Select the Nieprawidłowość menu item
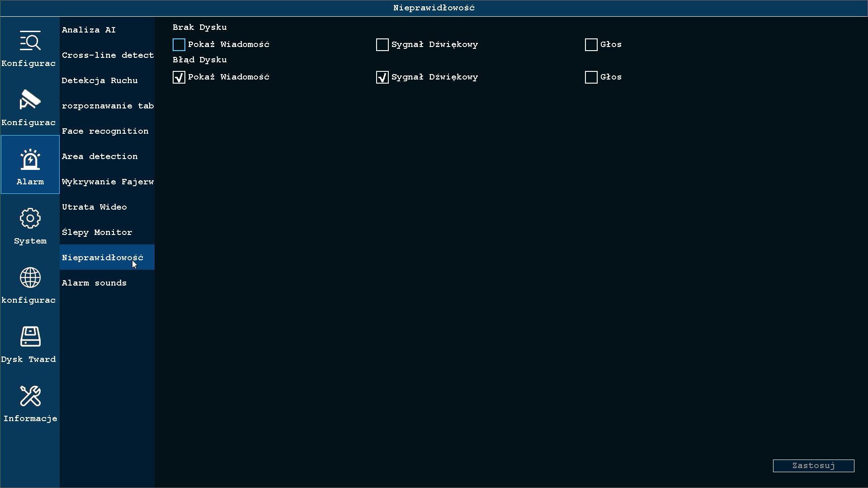The width and height of the screenshot is (868, 488). point(107,258)
